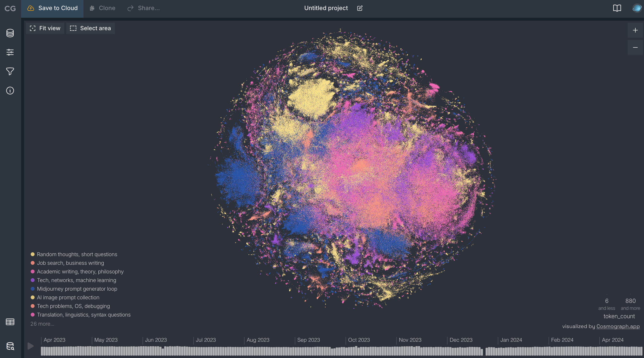Open the filter funnel panel

pyautogui.click(x=10, y=71)
